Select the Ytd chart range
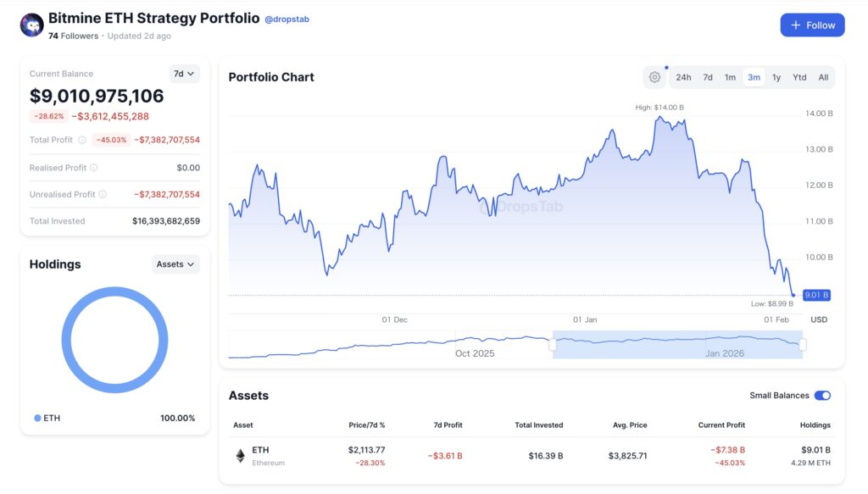This screenshot has width=868, height=494. point(799,77)
